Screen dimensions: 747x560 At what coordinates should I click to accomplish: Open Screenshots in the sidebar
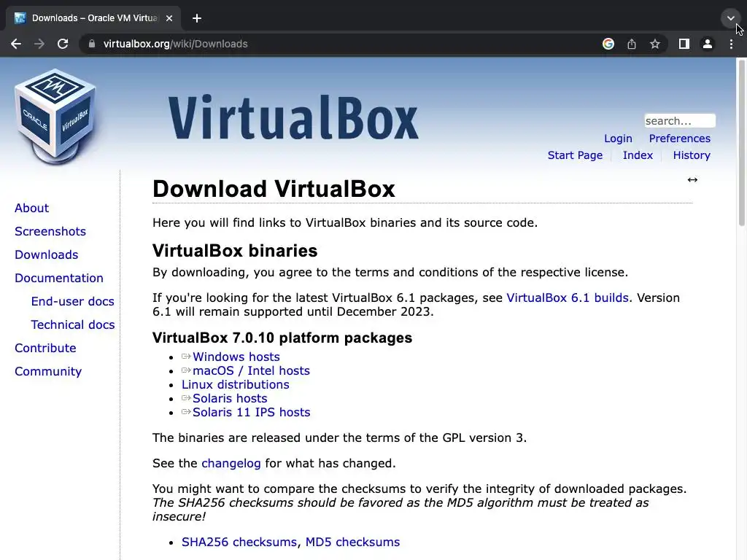(50, 231)
